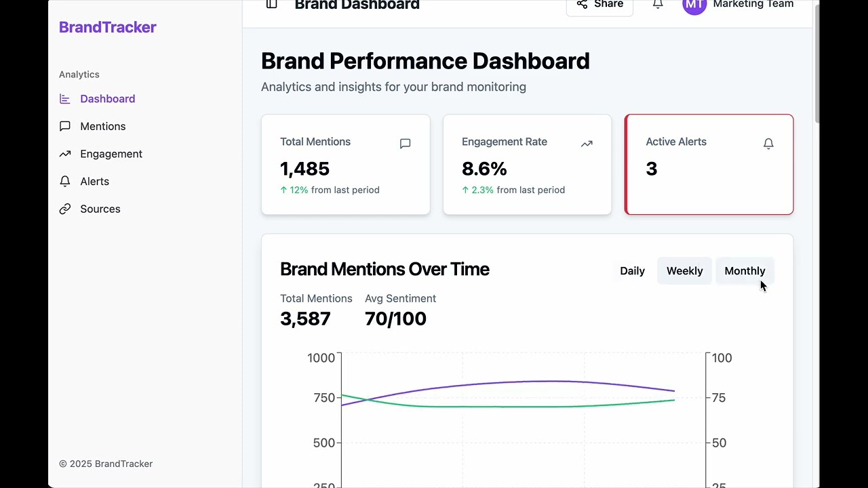This screenshot has height=488, width=868.
Task: Click the Engagement trend icon in sidebar
Action: pos(65,154)
